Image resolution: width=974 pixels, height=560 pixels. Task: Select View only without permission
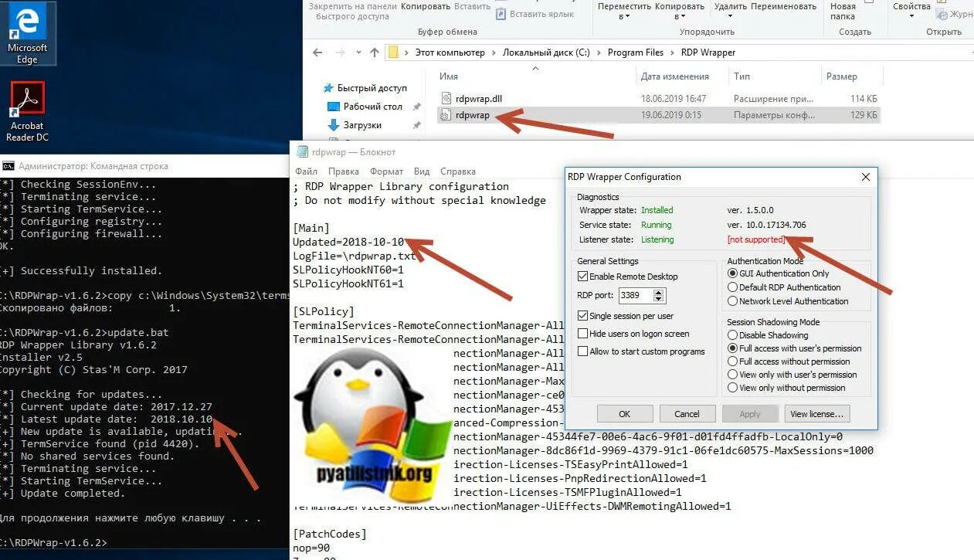point(732,388)
